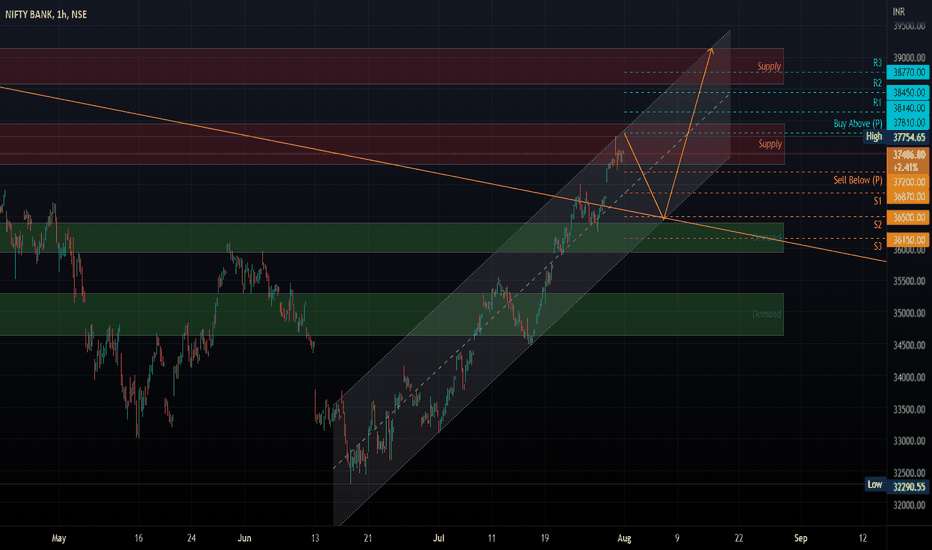Image resolution: width=932 pixels, height=550 pixels.
Task: Click the 34500.00 price axis value
Action: pyautogui.click(x=909, y=345)
